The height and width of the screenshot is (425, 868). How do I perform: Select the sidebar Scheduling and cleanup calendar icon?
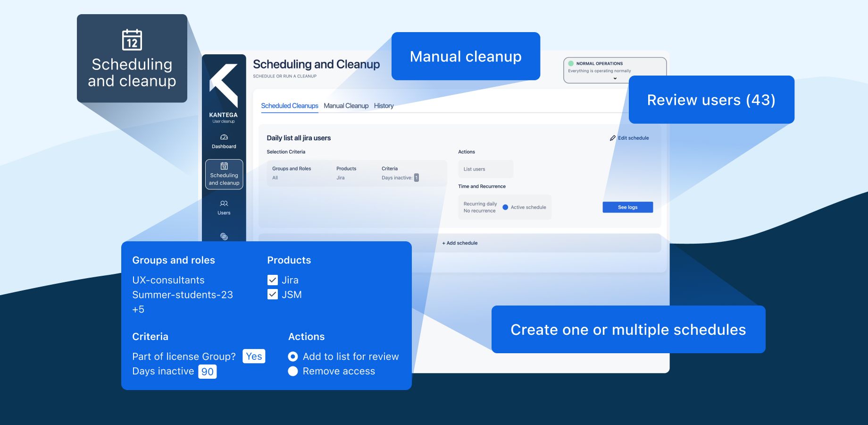pos(224,166)
